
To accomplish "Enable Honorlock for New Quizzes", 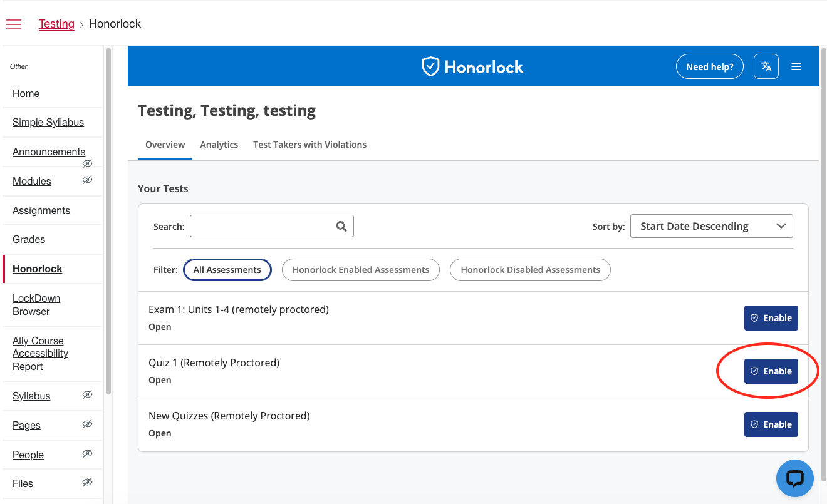I will click(771, 424).
